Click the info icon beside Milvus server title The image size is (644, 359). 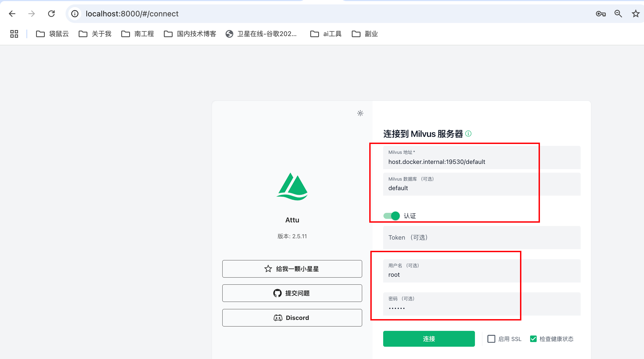tap(468, 134)
